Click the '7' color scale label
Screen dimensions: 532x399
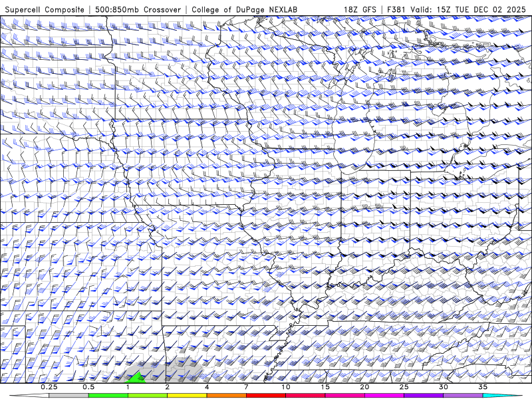pos(246,387)
